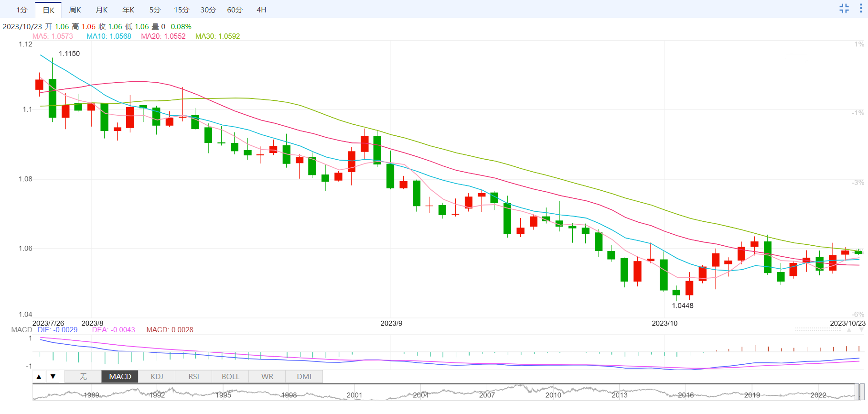Click gray down triangle under 2023/10/23

tap(861, 330)
